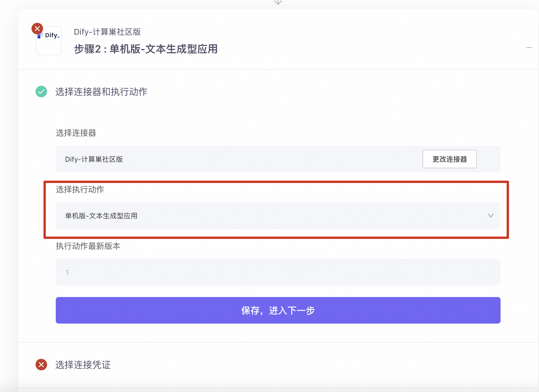Click 更改连接器 to change connector
The image size is (539, 392).
pyautogui.click(x=449, y=159)
